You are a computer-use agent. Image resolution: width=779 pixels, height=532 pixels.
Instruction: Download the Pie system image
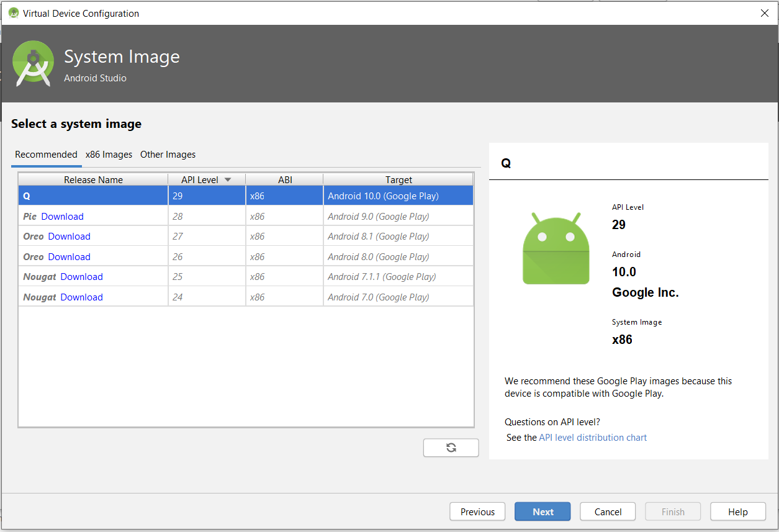click(62, 217)
